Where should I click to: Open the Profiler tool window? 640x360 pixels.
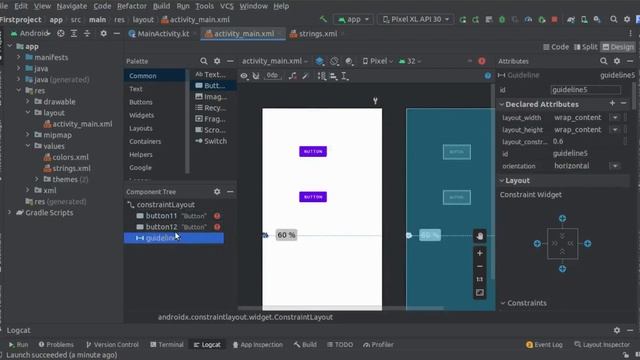click(378, 344)
